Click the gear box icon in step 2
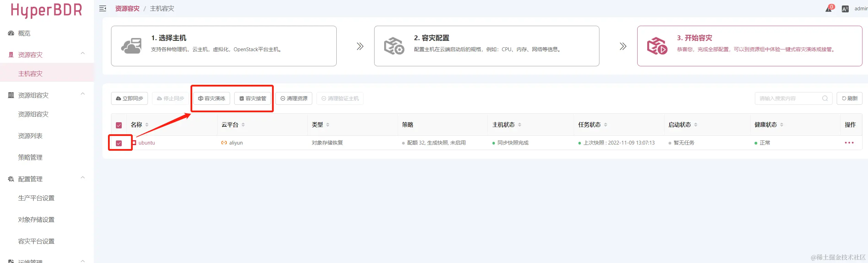 click(x=394, y=46)
